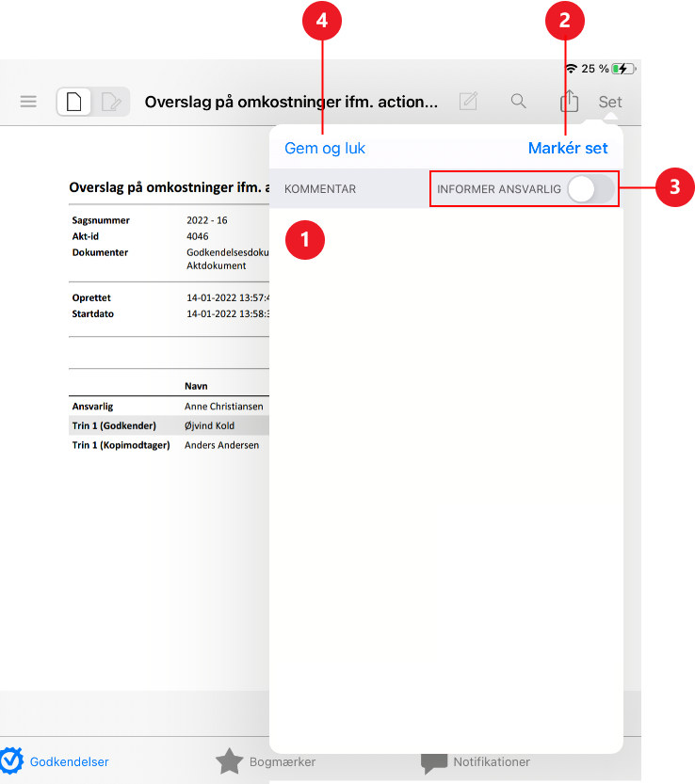This screenshot has height=784, width=695.
Task: Tap the Set button in top bar
Action: coord(610,102)
